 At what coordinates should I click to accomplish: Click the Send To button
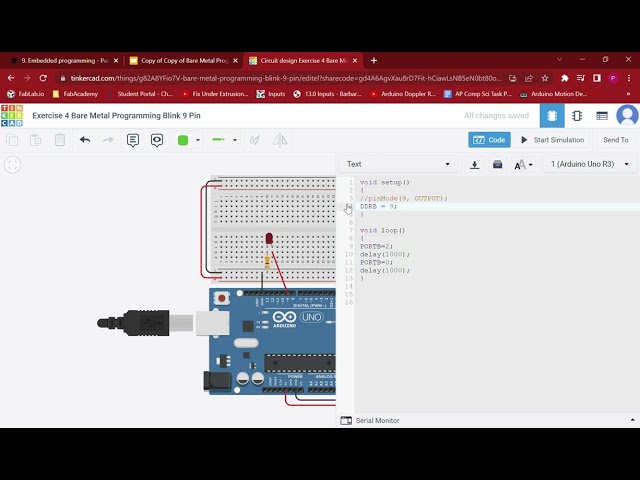[616, 140]
